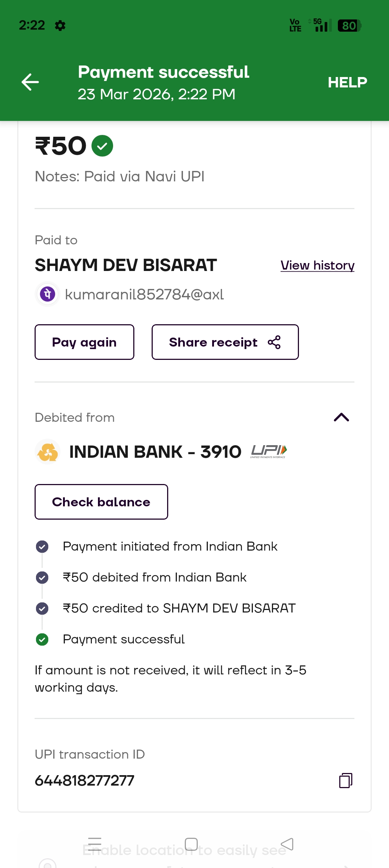The height and width of the screenshot is (868, 389).
Task: Open the View history link
Action: [317, 265]
